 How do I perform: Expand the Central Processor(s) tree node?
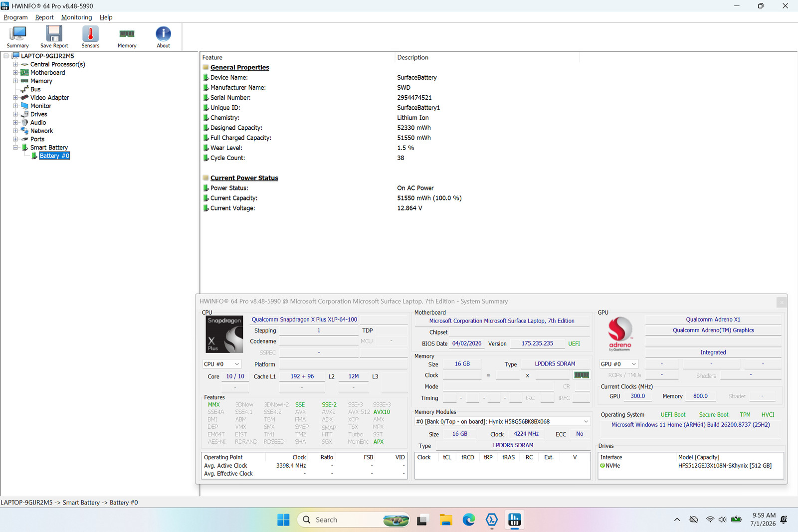[15, 64]
